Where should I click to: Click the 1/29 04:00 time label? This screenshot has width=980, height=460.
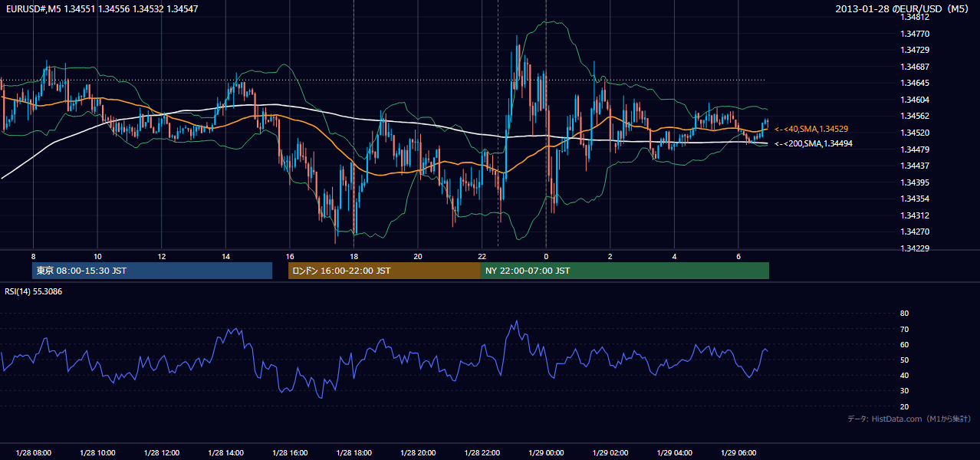tap(674, 452)
